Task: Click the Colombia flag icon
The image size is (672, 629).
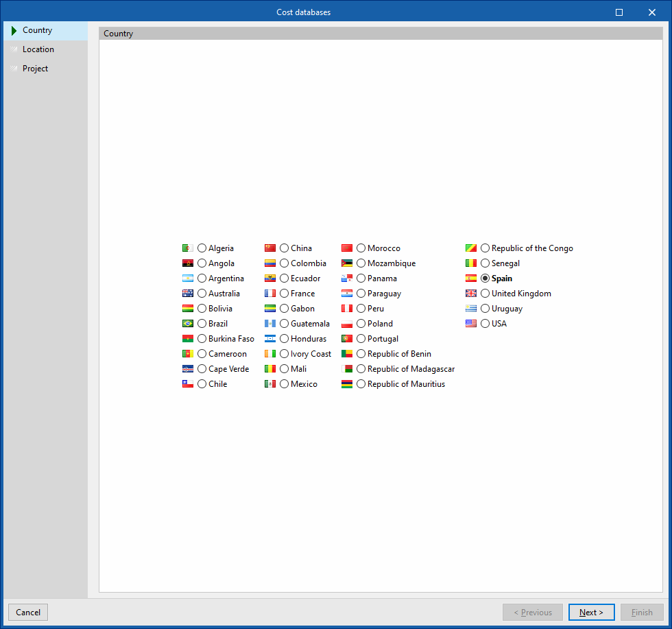Action: [x=270, y=263]
